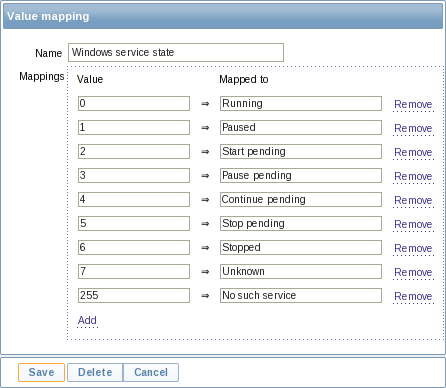Image resolution: width=446 pixels, height=388 pixels.
Task: Click the value field containing 6
Action: point(134,247)
